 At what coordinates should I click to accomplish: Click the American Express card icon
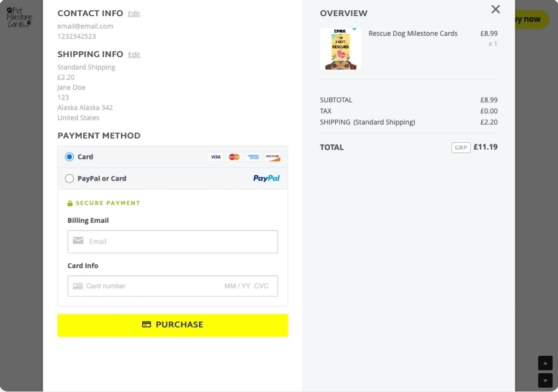pyautogui.click(x=253, y=157)
